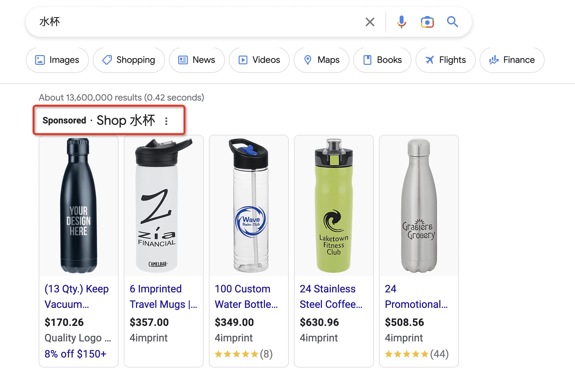The height and width of the screenshot is (392, 575).
Task: Click the silver Grasiers Grocery bottle image
Action: 419,206
